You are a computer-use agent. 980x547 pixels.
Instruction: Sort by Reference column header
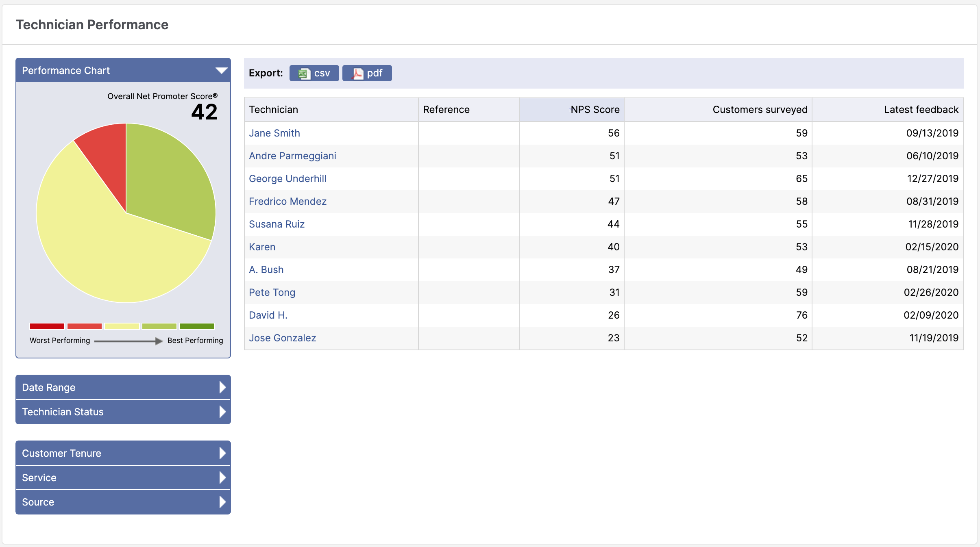point(469,109)
